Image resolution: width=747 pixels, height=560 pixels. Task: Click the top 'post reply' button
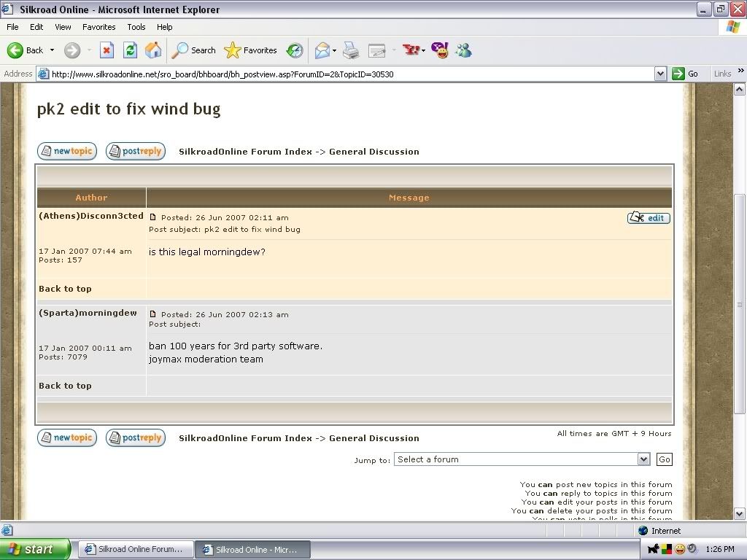pos(136,151)
